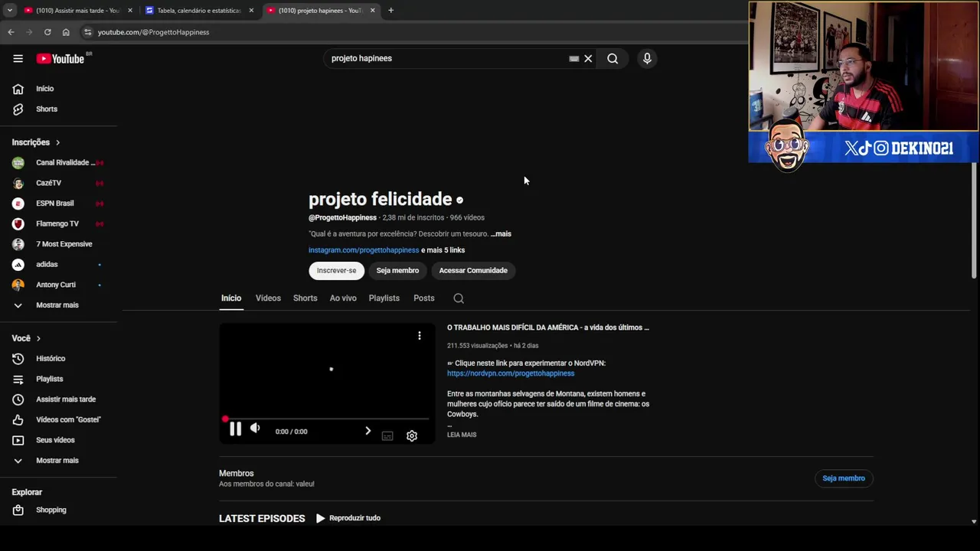Viewport: 980px width, 551px height.
Task: Click the video progress bar
Action: [x=327, y=419]
